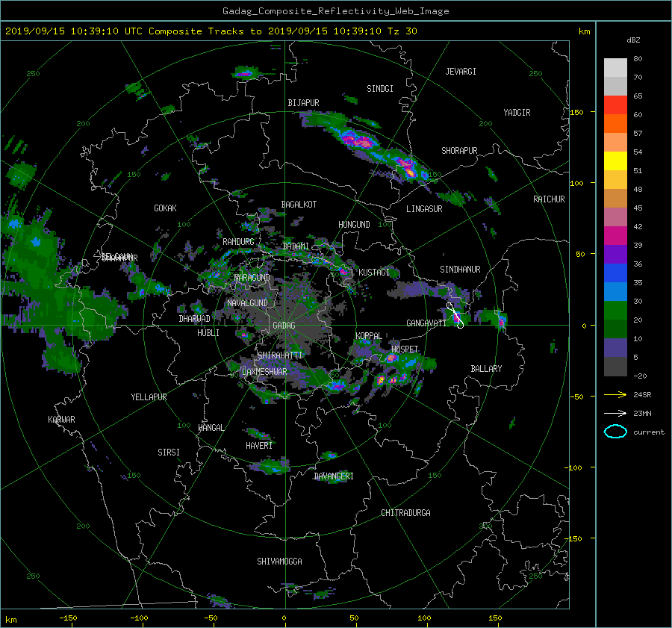Click the NARAGUND label

point(252,278)
